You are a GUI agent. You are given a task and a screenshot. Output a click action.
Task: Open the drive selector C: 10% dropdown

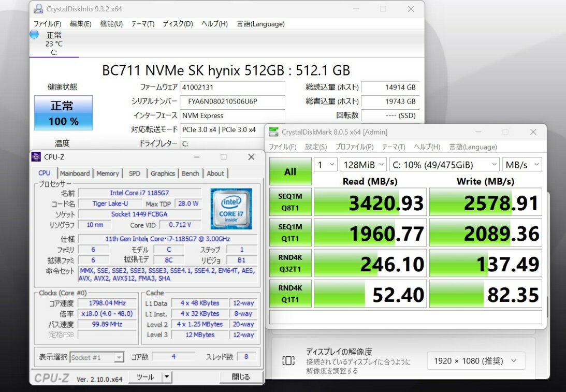444,165
